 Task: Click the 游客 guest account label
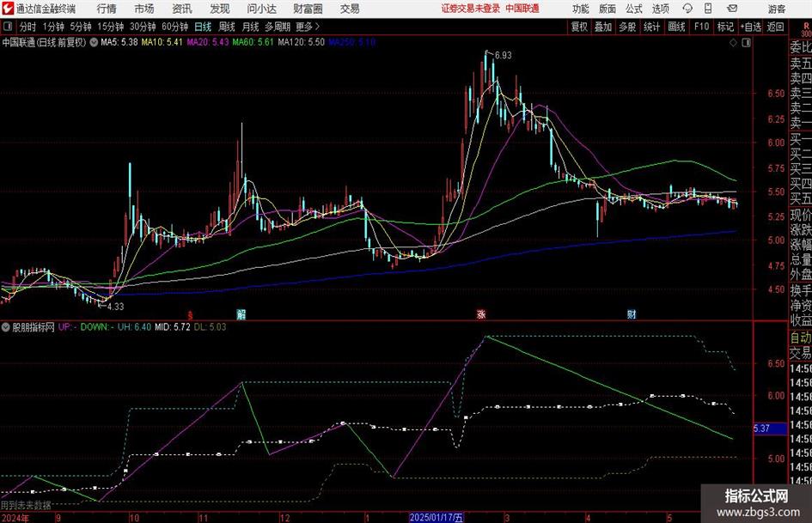click(x=777, y=9)
